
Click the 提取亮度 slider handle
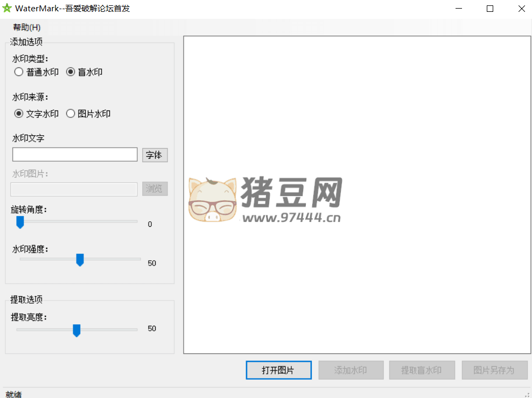(76, 330)
